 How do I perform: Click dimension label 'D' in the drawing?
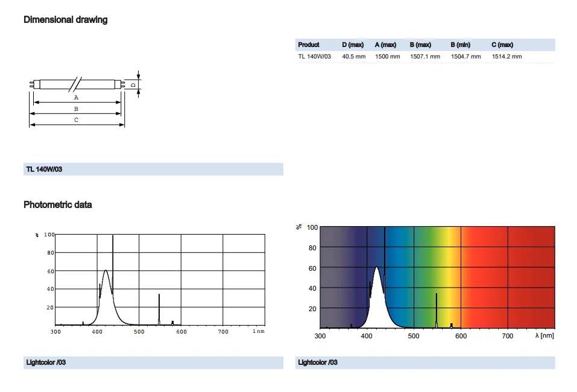133,85
